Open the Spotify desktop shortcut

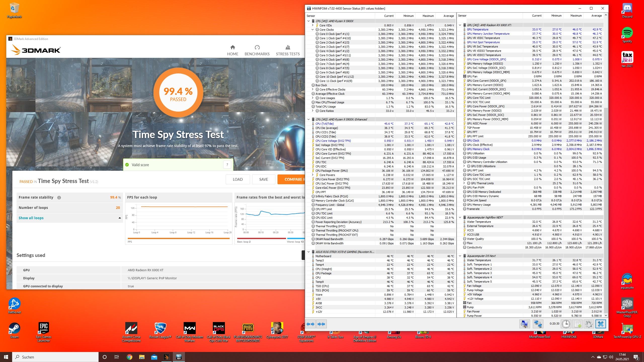tap(627, 35)
